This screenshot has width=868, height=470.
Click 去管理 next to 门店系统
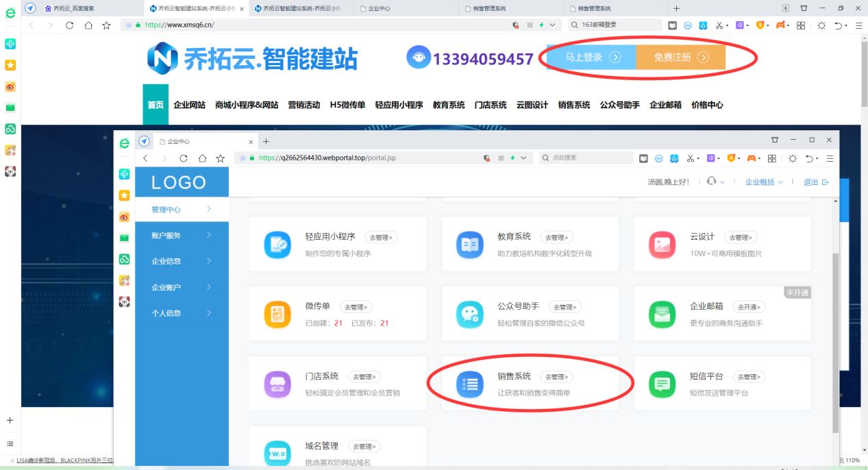[x=364, y=377]
